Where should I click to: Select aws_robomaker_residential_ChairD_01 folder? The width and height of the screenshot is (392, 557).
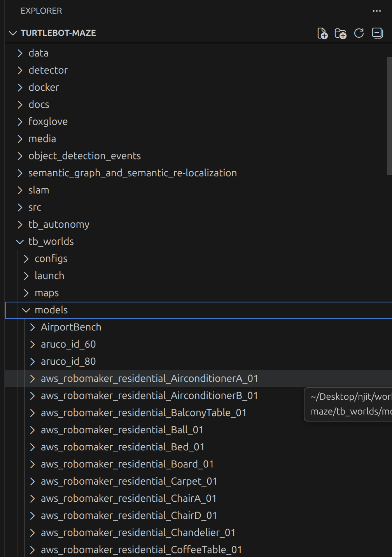coord(129,516)
